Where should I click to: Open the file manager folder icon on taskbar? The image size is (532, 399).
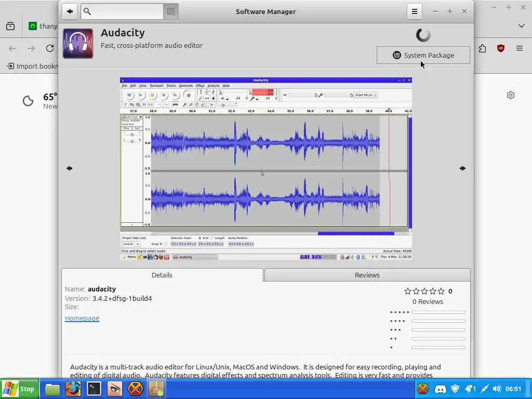pos(52,389)
